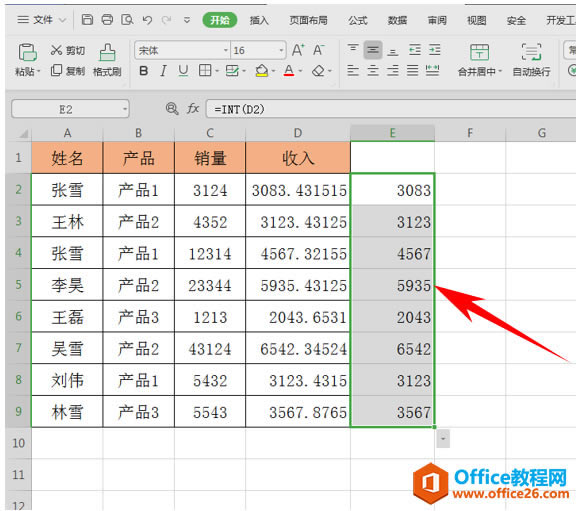This screenshot has width=576, height=511.
Task: Open the autofill options button below column E
Action: click(443, 439)
